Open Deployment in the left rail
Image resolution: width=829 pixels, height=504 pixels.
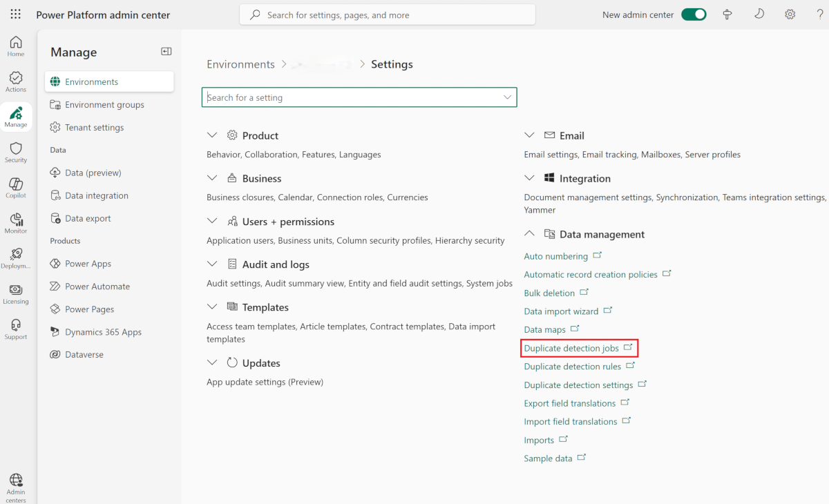pyautogui.click(x=16, y=258)
